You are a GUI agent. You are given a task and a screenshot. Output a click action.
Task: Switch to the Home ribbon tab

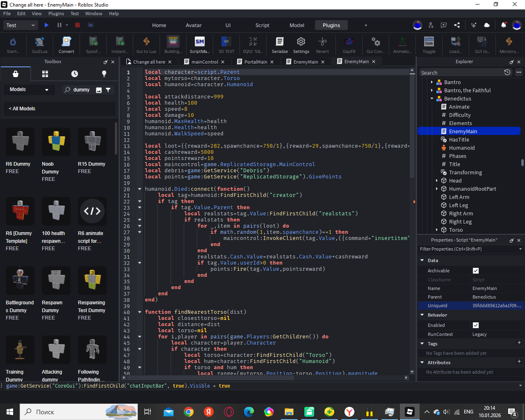click(x=159, y=25)
